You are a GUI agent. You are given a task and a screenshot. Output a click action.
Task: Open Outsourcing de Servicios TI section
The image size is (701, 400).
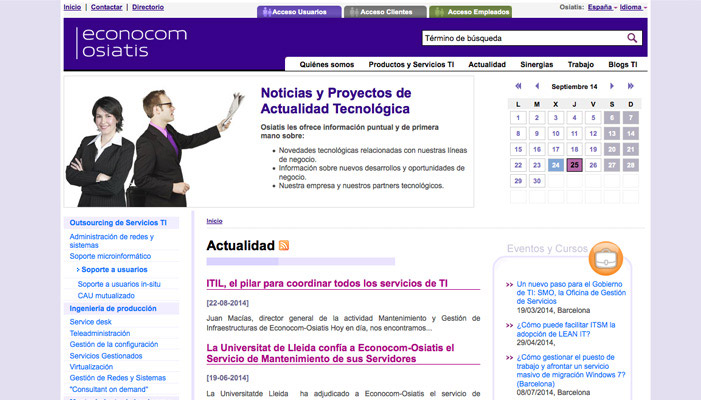click(118, 223)
